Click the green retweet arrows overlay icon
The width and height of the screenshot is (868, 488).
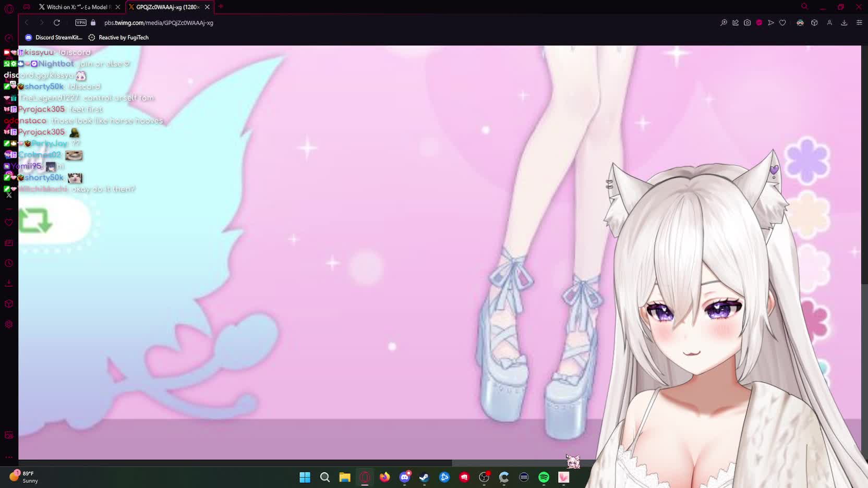(35, 221)
